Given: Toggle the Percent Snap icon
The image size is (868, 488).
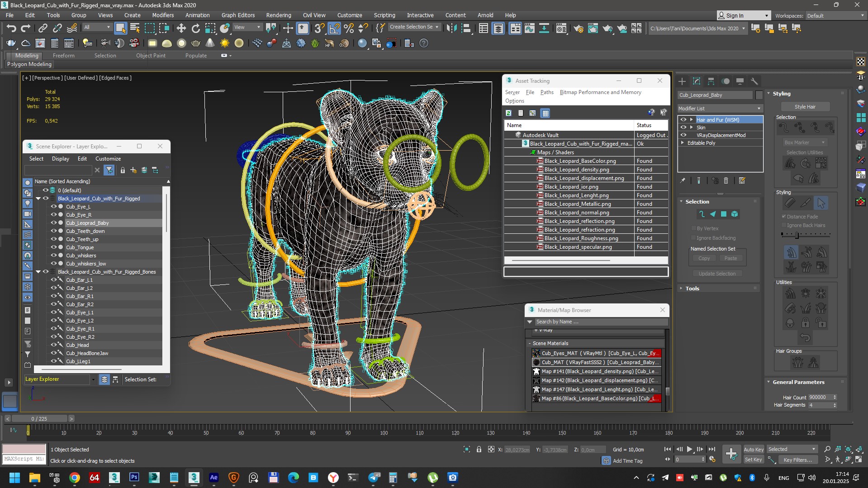Looking at the screenshot, I should pyautogui.click(x=349, y=28).
